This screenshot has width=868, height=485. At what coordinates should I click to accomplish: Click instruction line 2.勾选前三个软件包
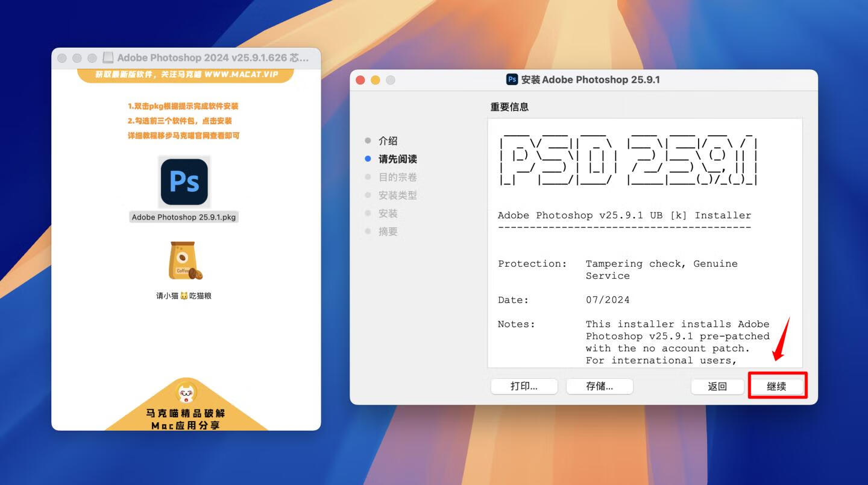(x=180, y=121)
